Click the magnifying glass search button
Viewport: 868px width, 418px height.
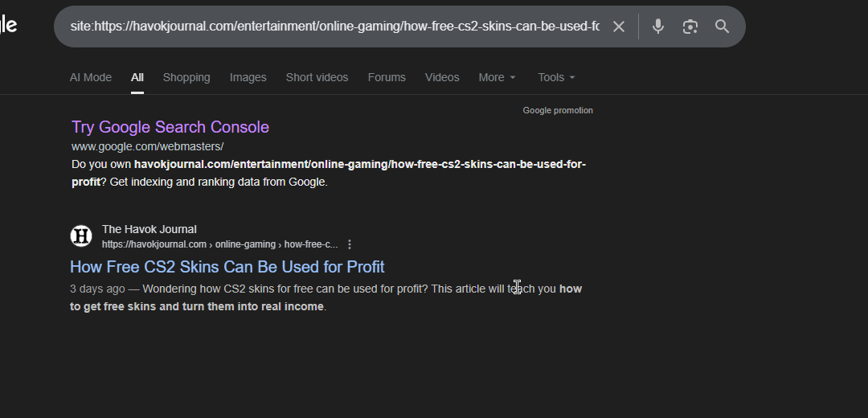point(722,27)
